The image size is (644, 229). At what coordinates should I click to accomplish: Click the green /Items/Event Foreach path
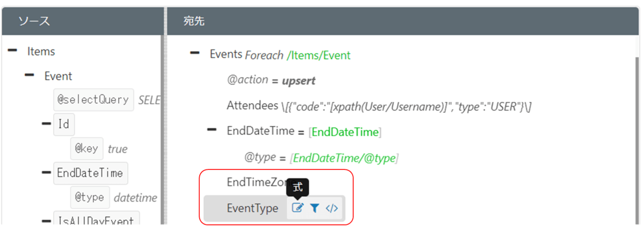319,55
